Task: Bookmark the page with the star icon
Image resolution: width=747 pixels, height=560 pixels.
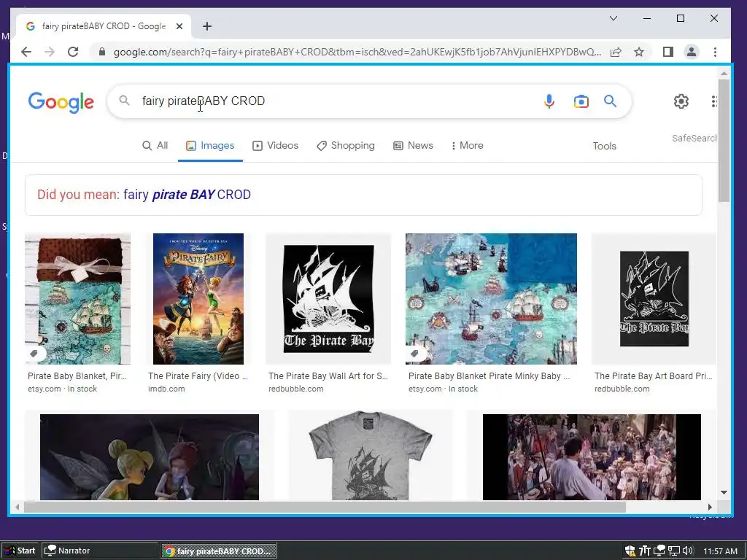Action: click(639, 52)
